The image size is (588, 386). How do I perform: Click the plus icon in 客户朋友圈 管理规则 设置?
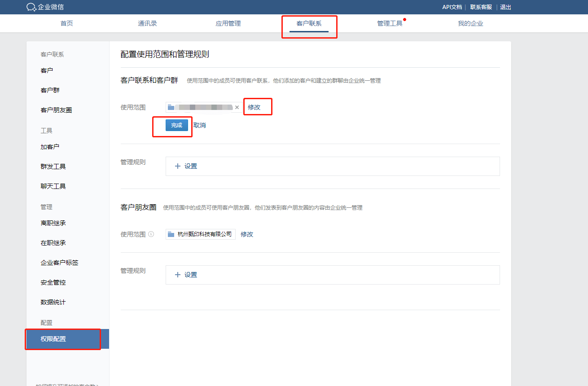[x=177, y=275]
